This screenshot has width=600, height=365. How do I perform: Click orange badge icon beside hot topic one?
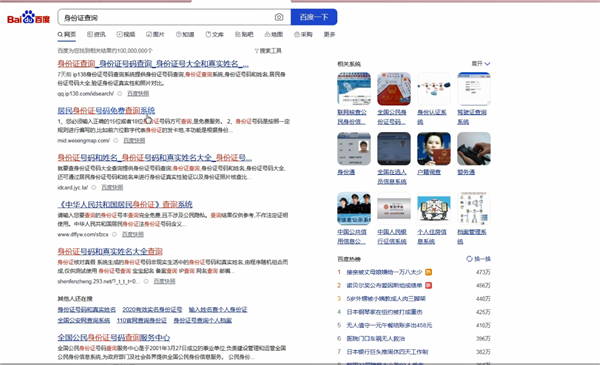(429, 272)
